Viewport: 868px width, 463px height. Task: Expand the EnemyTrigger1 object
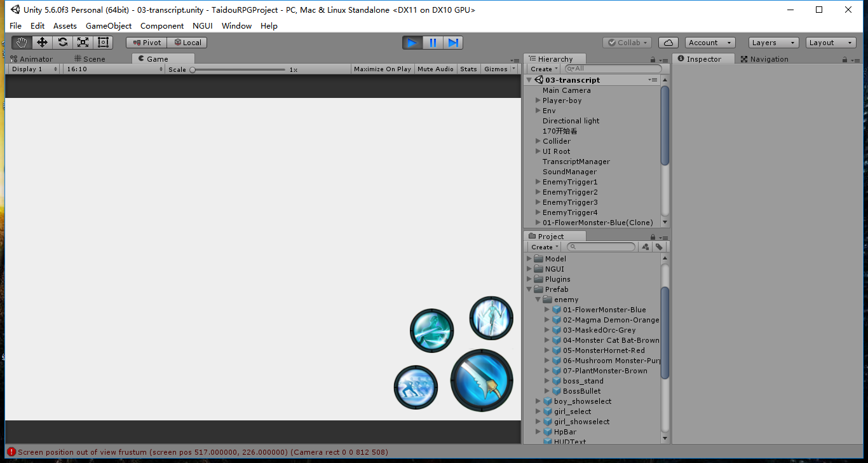538,182
